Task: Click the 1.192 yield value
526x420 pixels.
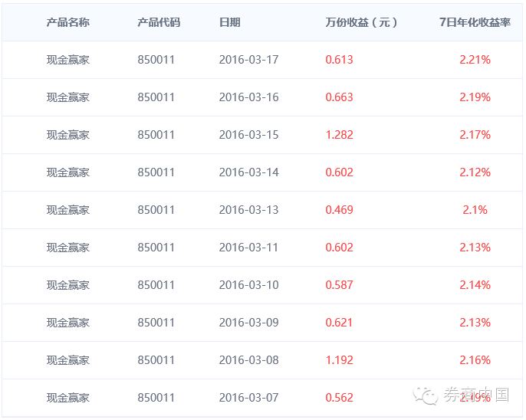Action: [339, 360]
